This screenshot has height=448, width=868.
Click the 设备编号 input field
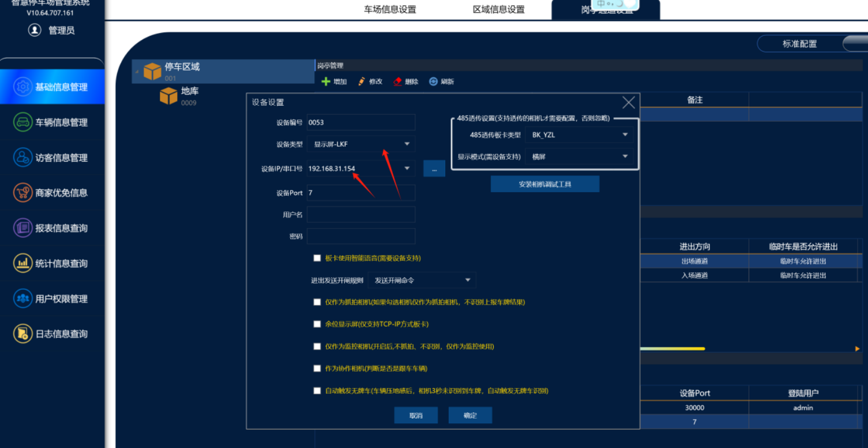click(x=361, y=122)
